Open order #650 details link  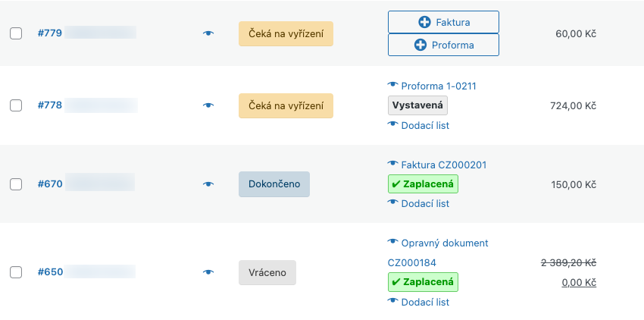50,271
